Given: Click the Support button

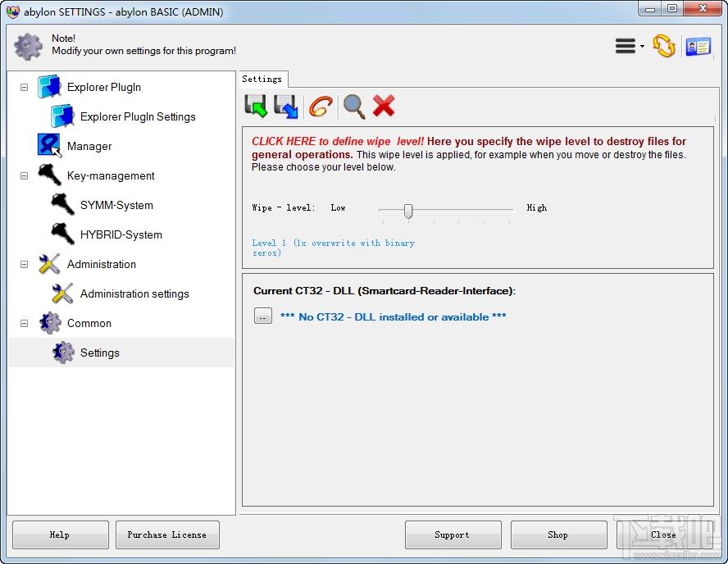Looking at the screenshot, I should [453, 534].
